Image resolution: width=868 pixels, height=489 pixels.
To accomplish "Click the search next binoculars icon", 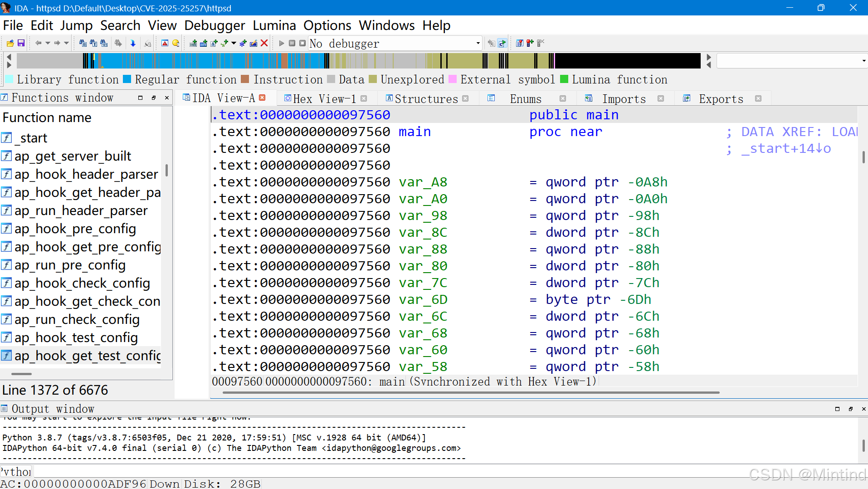I will tap(118, 43).
